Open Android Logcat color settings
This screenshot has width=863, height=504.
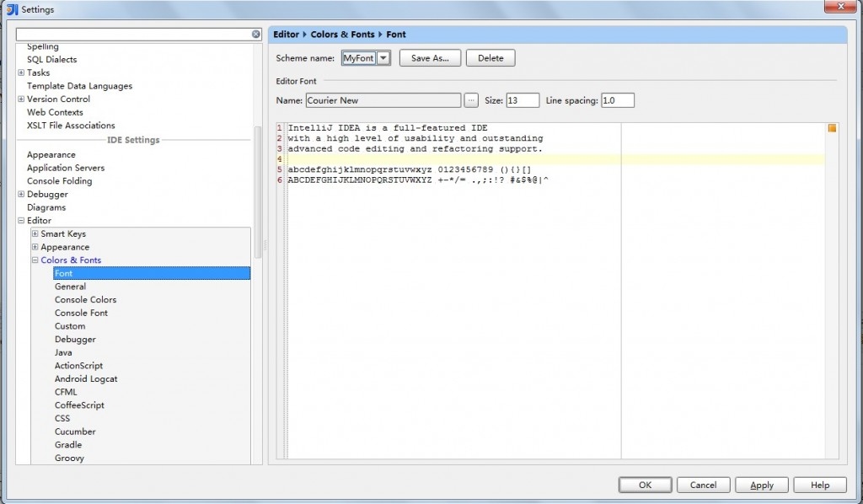coord(86,379)
